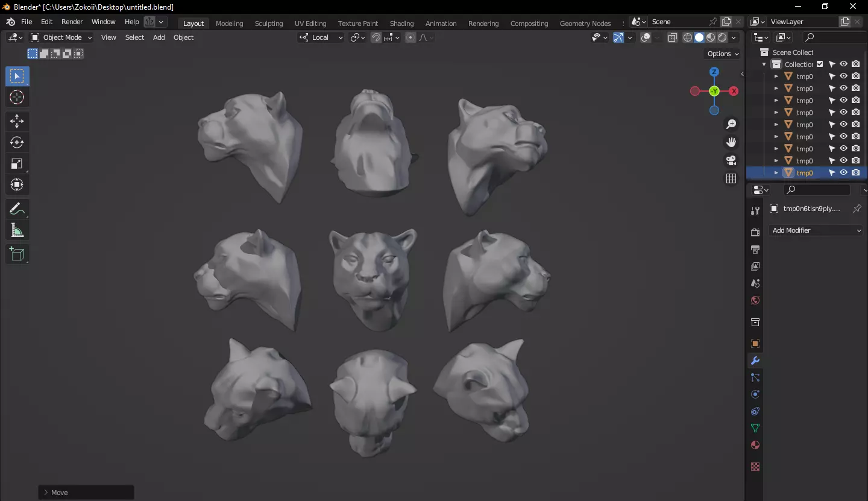This screenshot has height=501, width=868.
Task: Click the Z axis on the navigation gizmo
Action: point(714,72)
